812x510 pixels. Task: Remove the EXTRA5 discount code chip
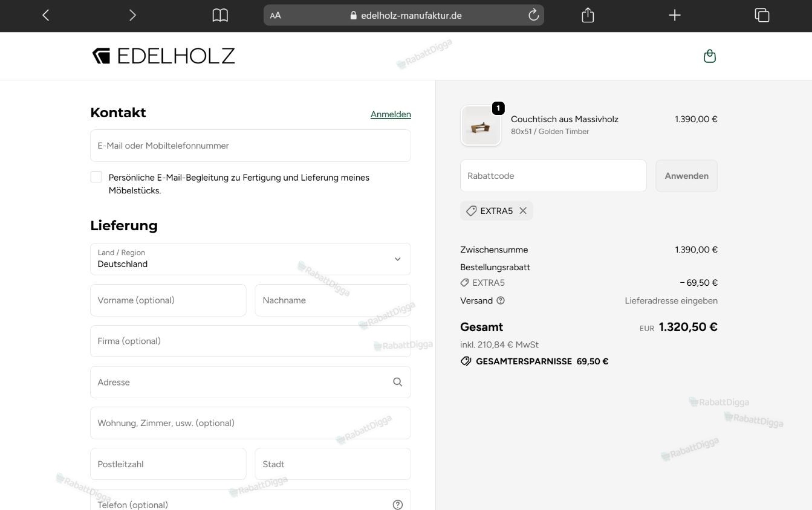pyautogui.click(x=523, y=211)
